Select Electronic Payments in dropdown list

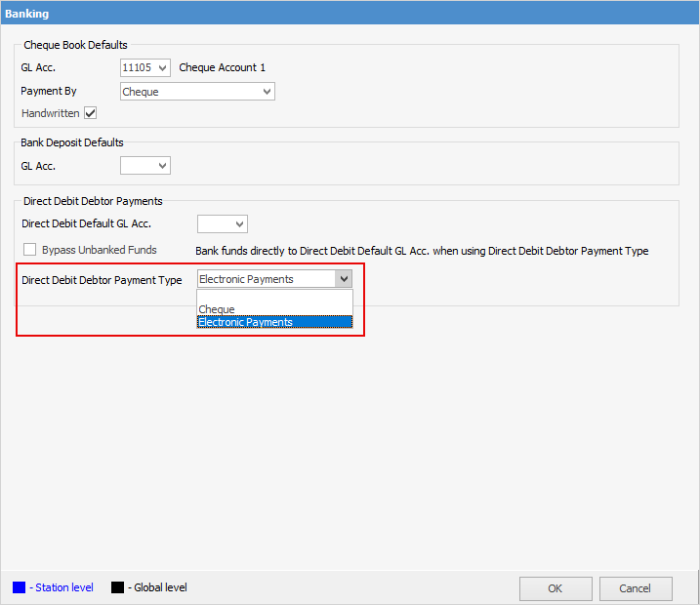274,322
